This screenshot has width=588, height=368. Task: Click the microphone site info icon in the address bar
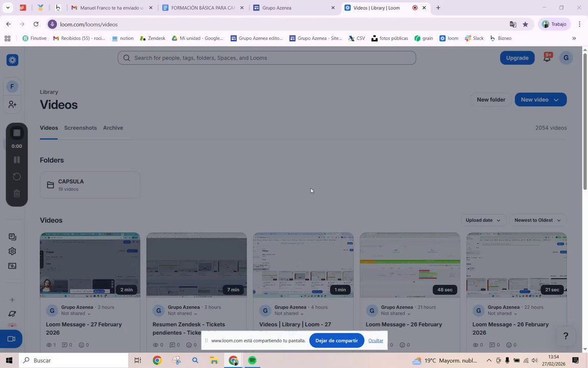tap(52, 25)
